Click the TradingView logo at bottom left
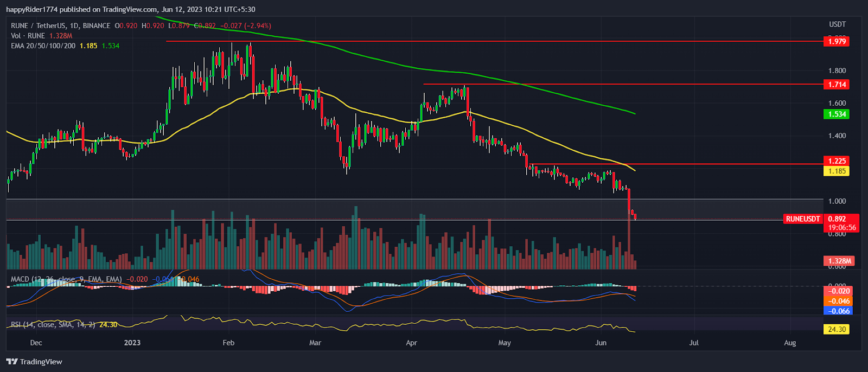The width and height of the screenshot is (868, 372). pyautogui.click(x=34, y=362)
